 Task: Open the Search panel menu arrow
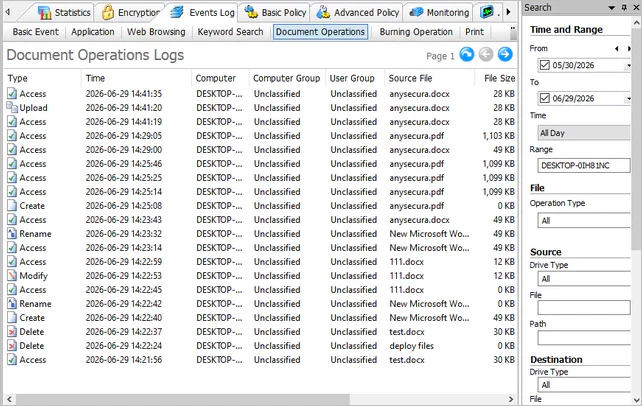(x=612, y=8)
